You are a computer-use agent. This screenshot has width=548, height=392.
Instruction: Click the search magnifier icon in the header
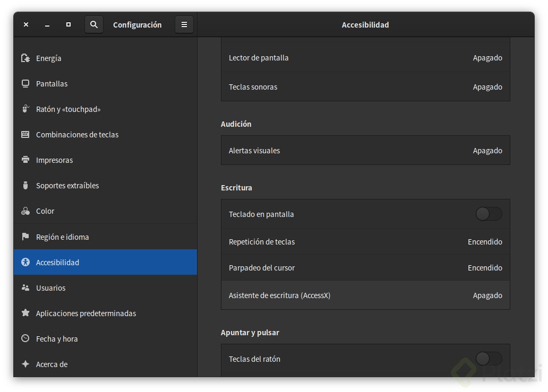coord(93,24)
